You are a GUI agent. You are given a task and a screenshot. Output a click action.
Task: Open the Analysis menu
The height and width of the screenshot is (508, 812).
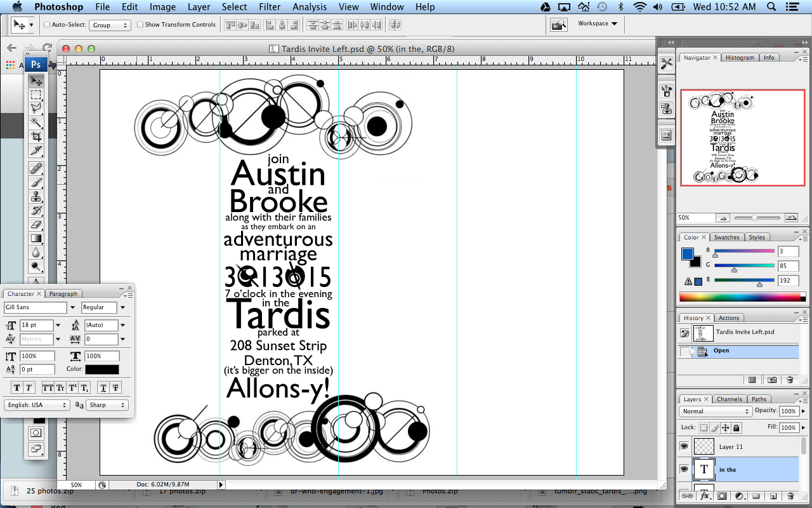pos(310,7)
